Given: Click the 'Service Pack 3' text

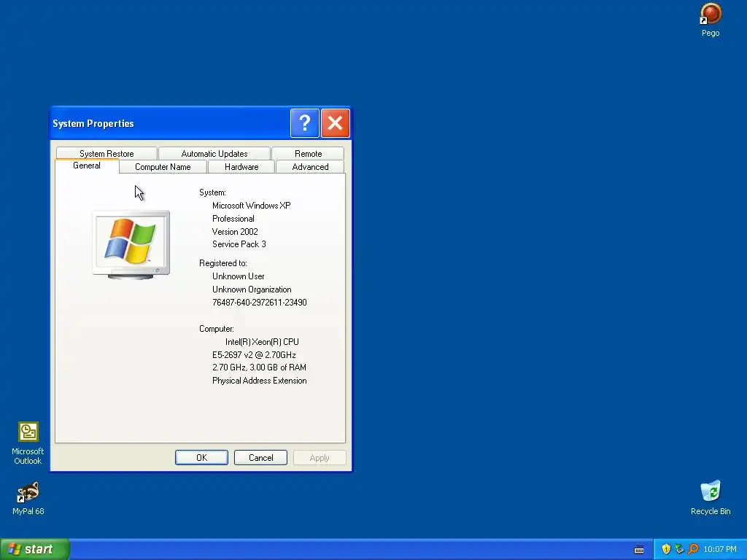Looking at the screenshot, I should point(239,244).
